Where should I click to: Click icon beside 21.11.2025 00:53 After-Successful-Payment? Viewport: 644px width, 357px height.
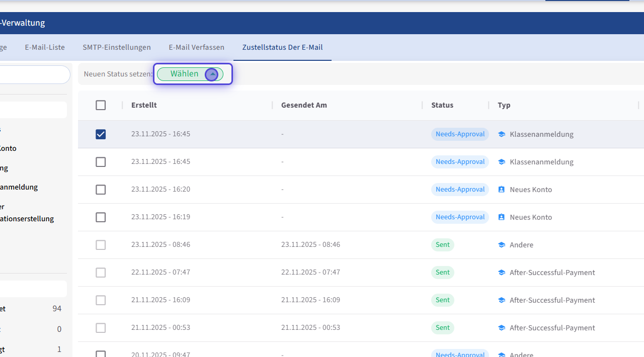[501, 328]
